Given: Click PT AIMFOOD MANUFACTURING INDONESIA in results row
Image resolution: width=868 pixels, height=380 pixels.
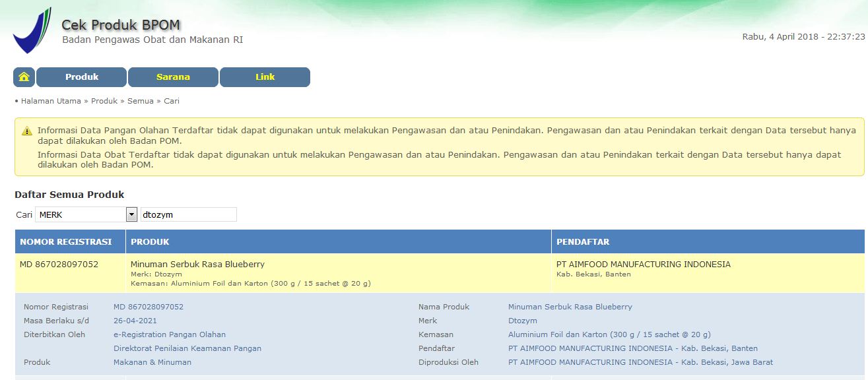Looking at the screenshot, I should coord(643,264).
